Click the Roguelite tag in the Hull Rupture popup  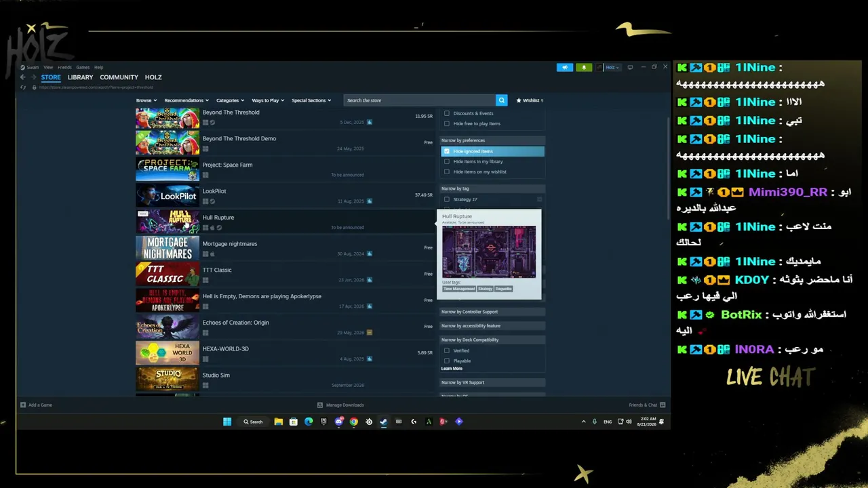(x=504, y=289)
